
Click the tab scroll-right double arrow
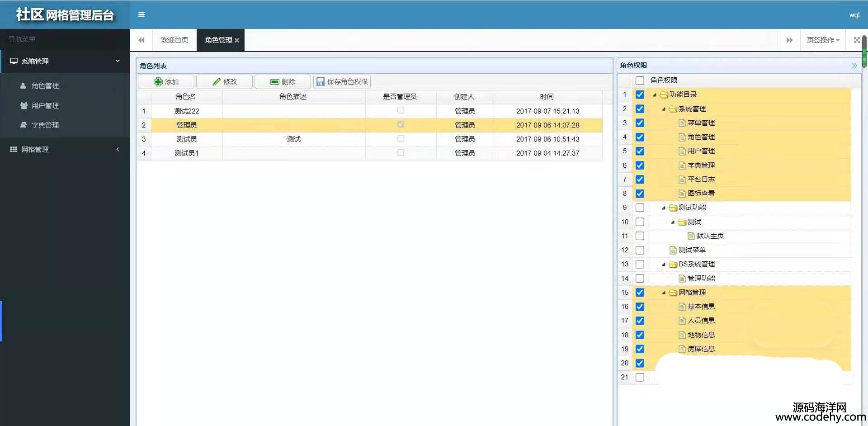pos(789,40)
